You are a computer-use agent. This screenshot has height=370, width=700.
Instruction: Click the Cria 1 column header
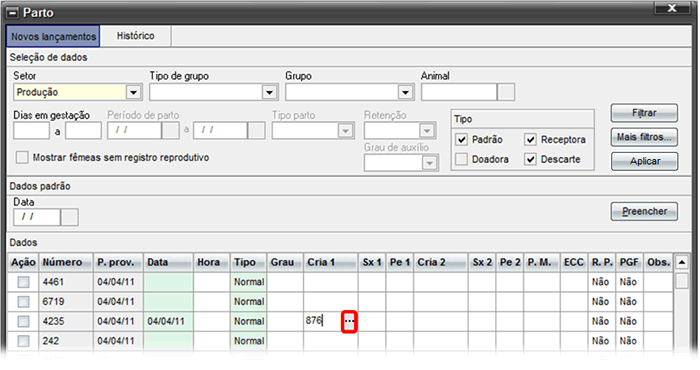coord(331,262)
